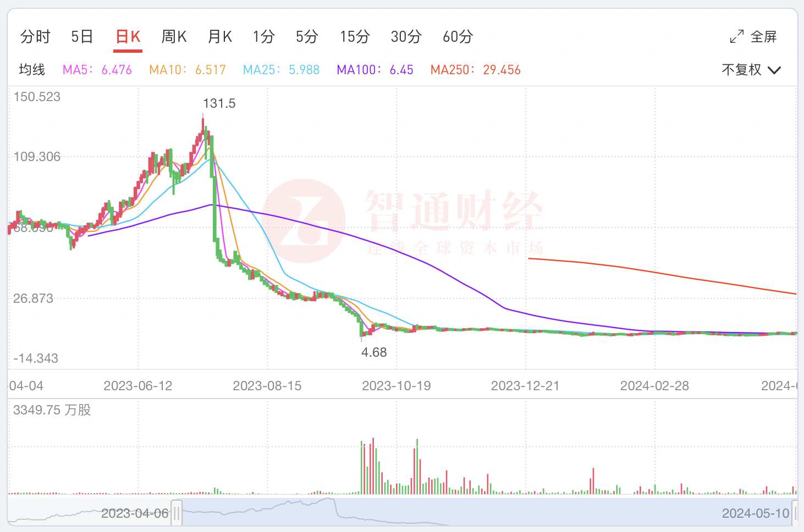The width and height of the screenshot is (804, 532).
Task: Select the 5日 chart tab
Action: 82,37
